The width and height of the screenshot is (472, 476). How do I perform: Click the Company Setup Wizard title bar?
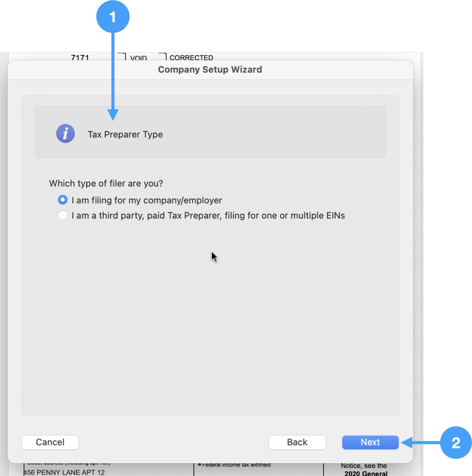coord(210,70)
